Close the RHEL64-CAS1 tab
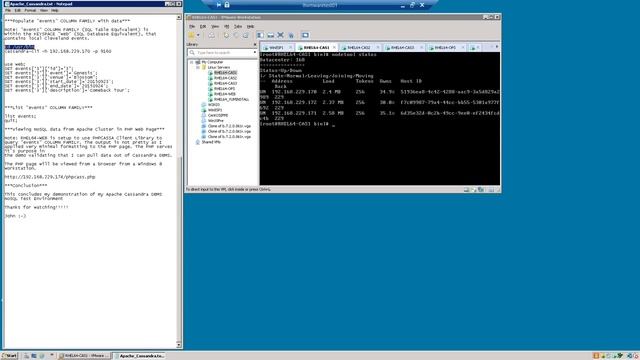The height and width of the screenshot is (360, 640). (334, 48)
